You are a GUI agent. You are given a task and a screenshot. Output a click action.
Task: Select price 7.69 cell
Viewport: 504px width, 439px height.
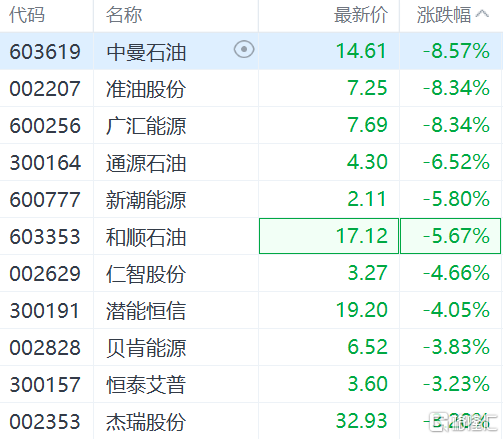pyautogui.click(x=367, y=125)
